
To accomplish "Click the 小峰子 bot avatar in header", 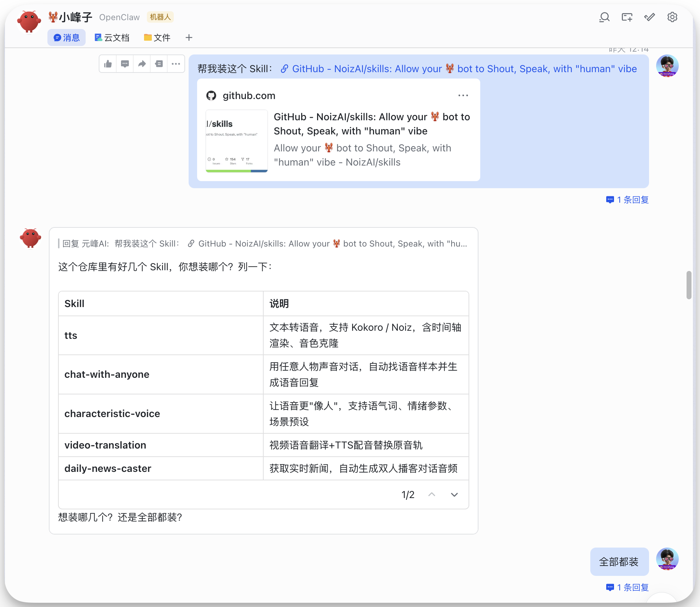I will point(29,21).
